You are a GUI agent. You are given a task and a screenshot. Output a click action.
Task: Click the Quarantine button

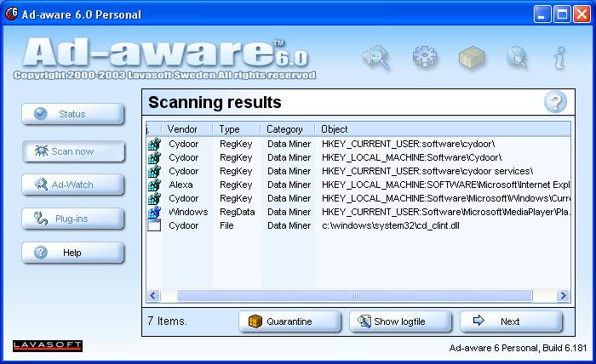[289, 321]
